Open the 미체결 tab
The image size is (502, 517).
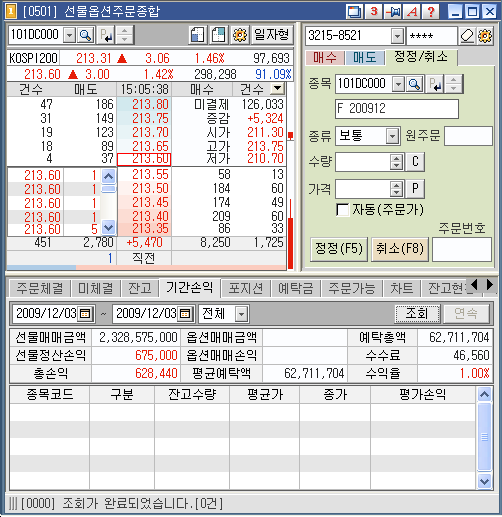pyautogui.click(x=96, y=288)
